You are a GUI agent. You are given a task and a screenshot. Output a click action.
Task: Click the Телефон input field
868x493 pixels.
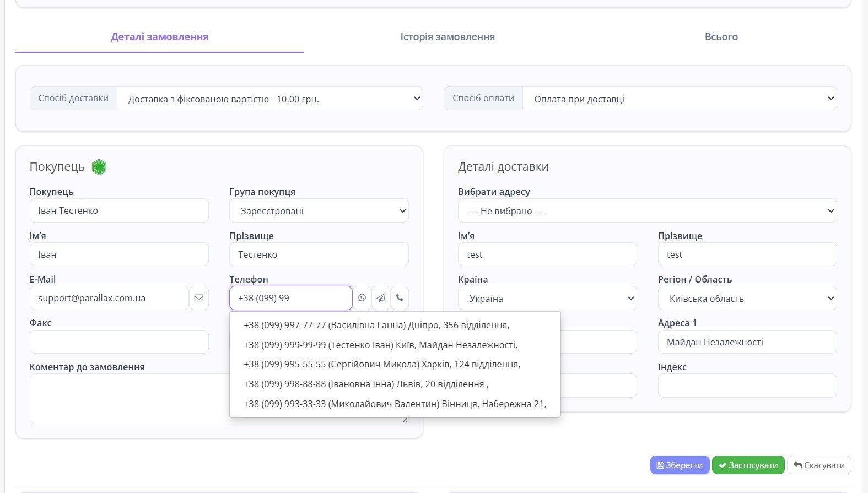tap(291, 298)
